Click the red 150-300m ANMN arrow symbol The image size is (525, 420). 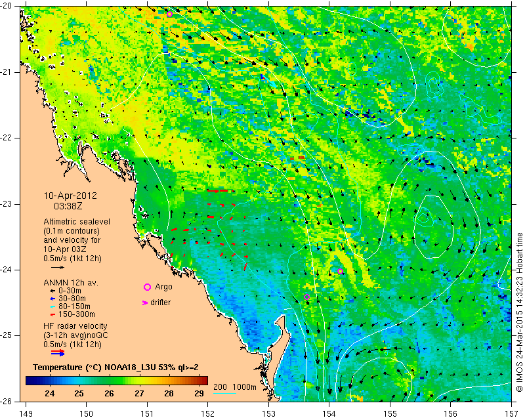(x=52, y=315)
